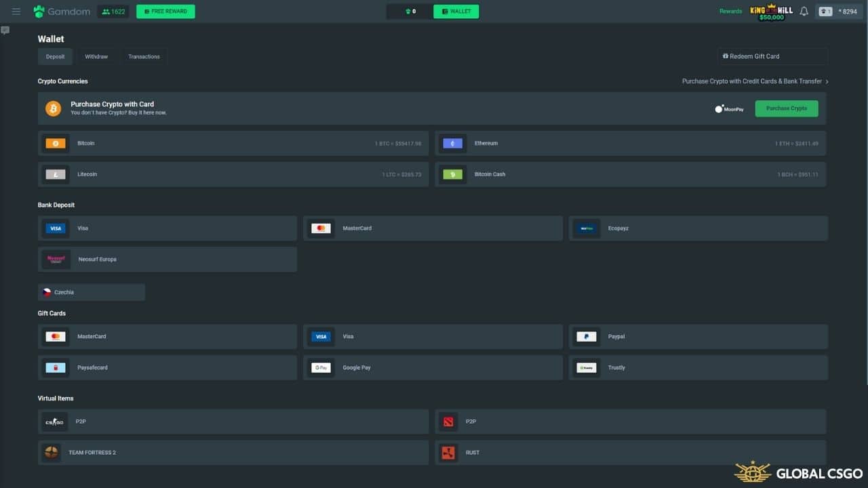Click the orange Bitcoin banner icon
The height and width of the screenshot is (488, 868).
tap(53, 108)
